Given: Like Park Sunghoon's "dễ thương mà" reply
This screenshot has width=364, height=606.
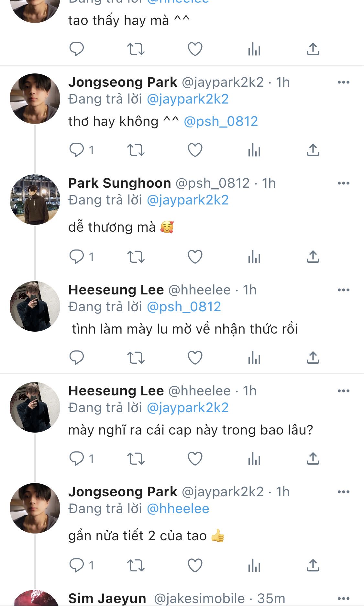Looking at the screenshot, I should tap(195, 257).
